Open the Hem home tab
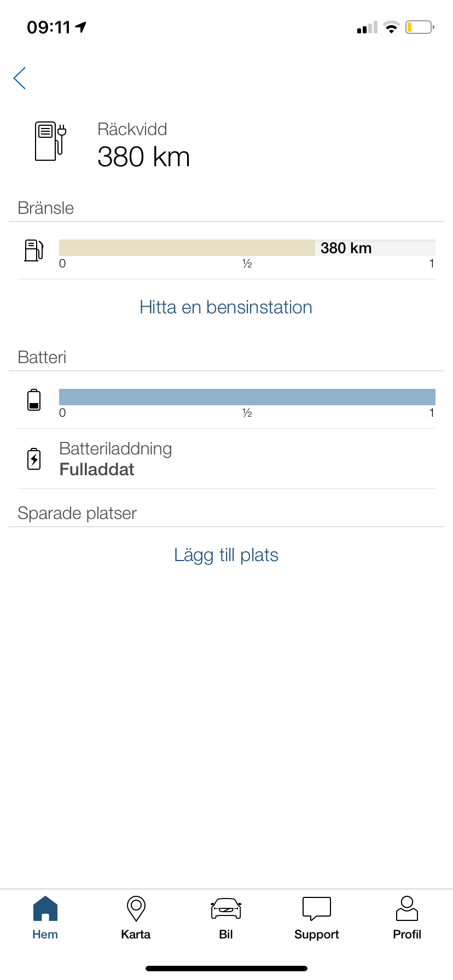 tap(45, 919)
